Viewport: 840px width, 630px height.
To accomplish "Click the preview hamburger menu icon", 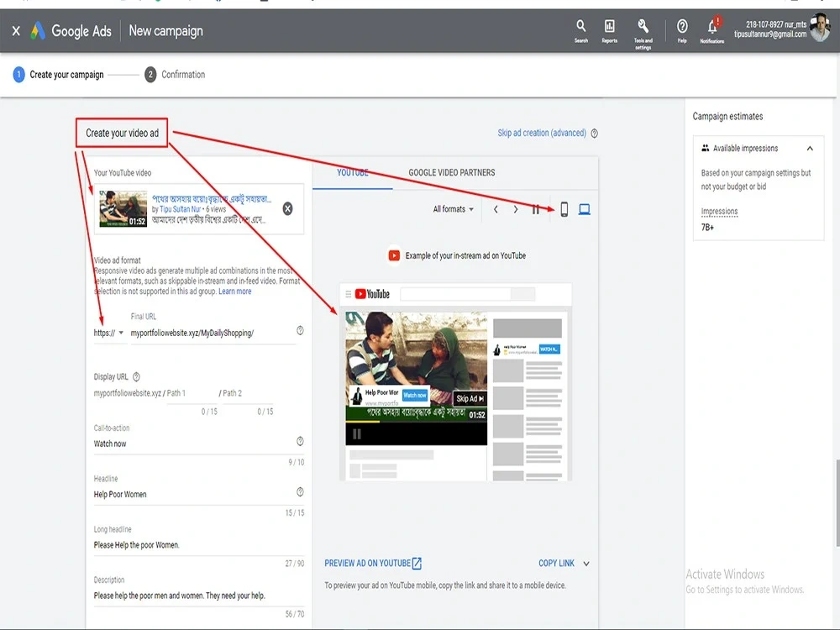I will coord(349,293).
